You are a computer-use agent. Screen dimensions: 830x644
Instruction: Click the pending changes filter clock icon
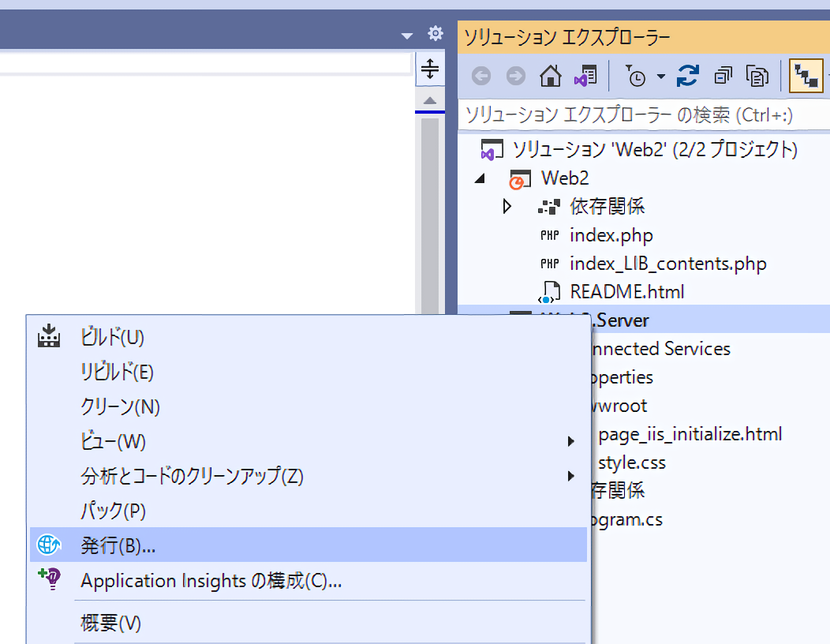pos(636,76)
